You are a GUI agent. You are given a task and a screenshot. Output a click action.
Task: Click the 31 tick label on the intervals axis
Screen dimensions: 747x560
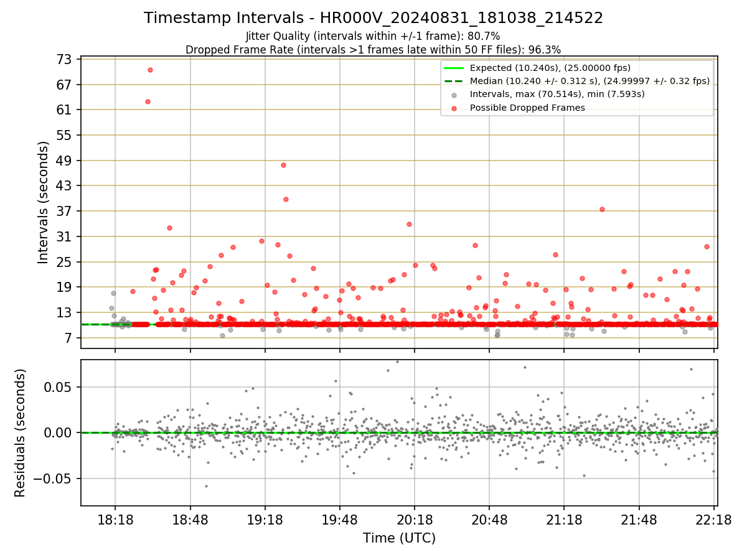65,236
